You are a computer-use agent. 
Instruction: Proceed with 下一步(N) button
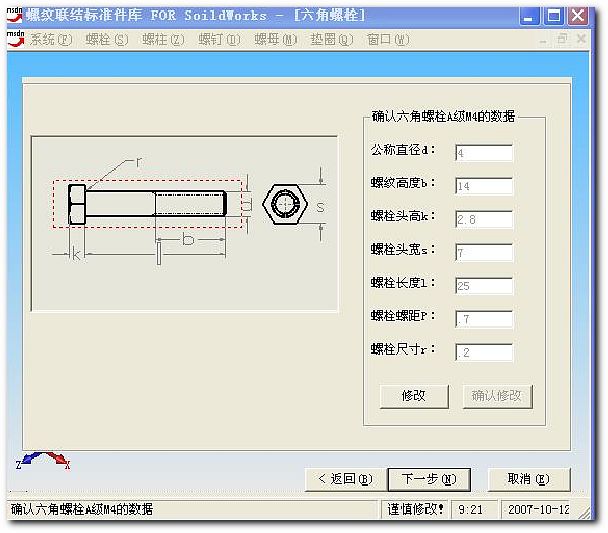[x=429, y=479]
